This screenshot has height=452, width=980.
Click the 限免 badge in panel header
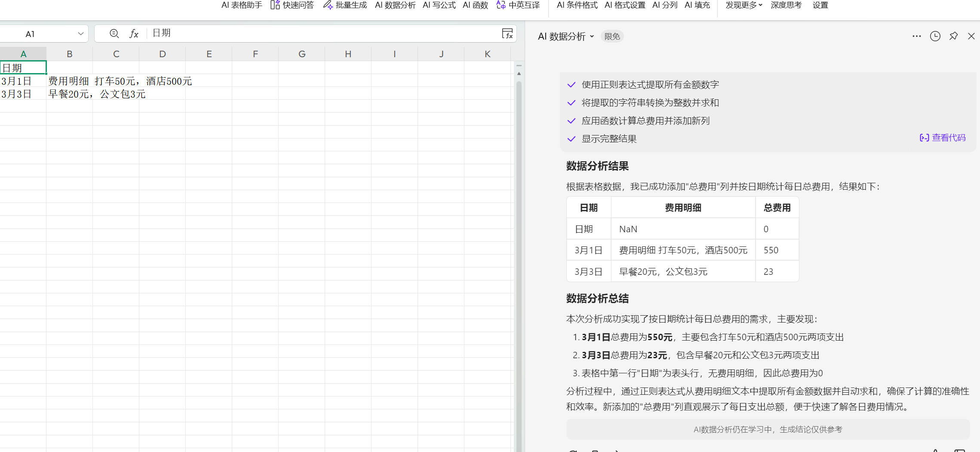[612, 37]
